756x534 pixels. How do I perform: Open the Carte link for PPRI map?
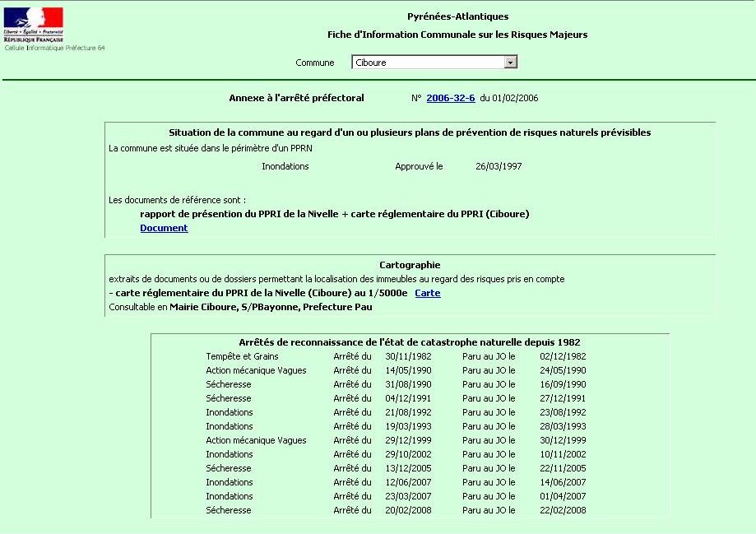point(428,293)
